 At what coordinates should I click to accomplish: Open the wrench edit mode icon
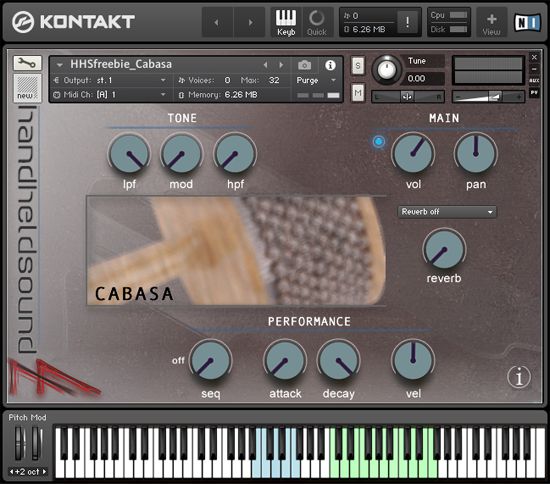pyautogui.click(x=27, y=63)
